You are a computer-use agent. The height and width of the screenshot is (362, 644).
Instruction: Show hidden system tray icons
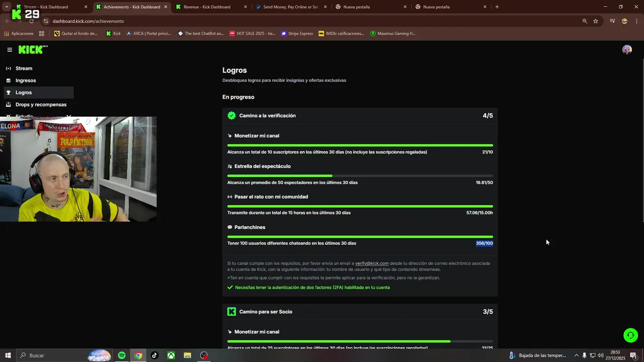(577, 355)
